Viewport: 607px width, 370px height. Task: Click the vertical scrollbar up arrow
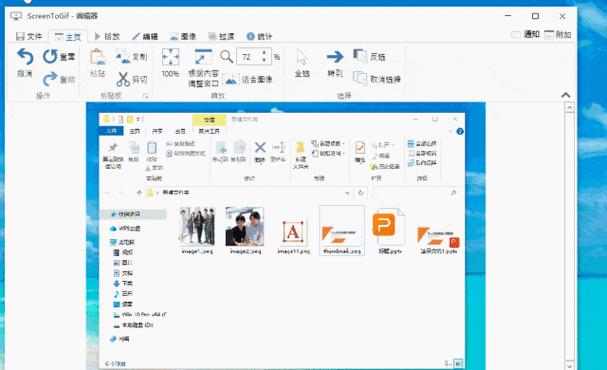coord(569,108)
